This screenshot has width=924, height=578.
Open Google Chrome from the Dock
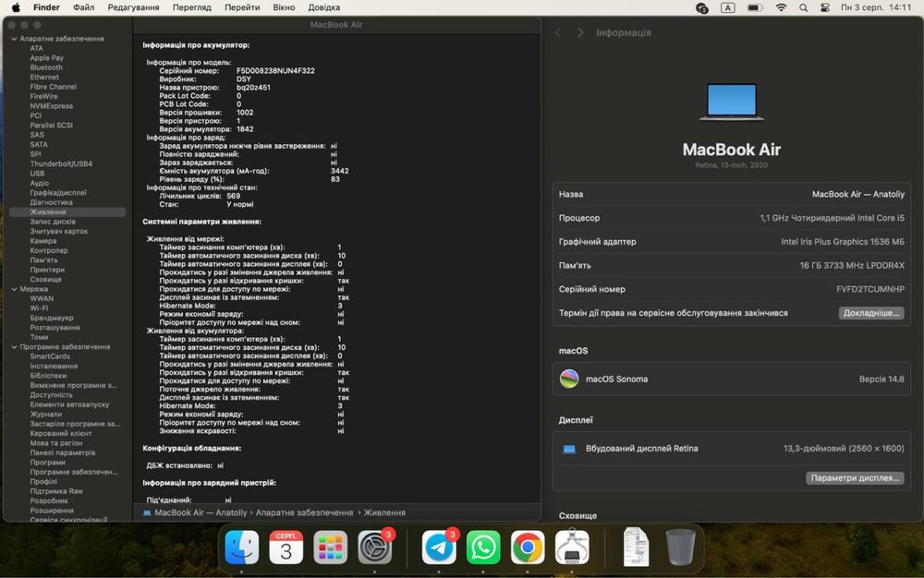point(528,548)
